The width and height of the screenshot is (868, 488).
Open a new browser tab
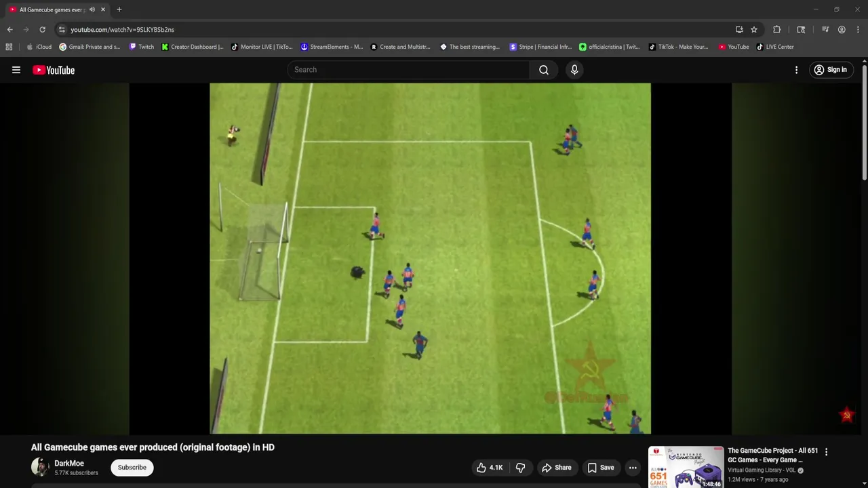tap(119, 9)
